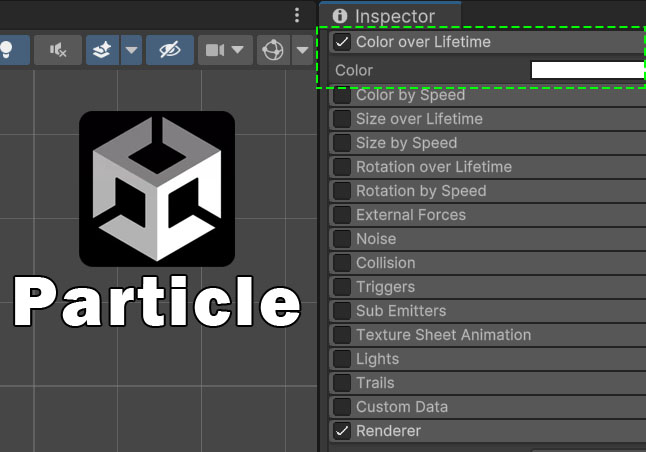This screenshot has width=646, height=452.
Task: Toggle scene lighting bulb icon
Action: click(x=6, y=50)
